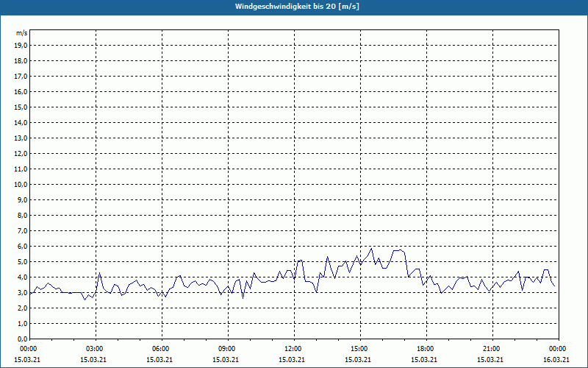The height and width of the screenshot is (368, 588).
Task: Select the "18,0" y-axis label
Action: pos(21,61)
